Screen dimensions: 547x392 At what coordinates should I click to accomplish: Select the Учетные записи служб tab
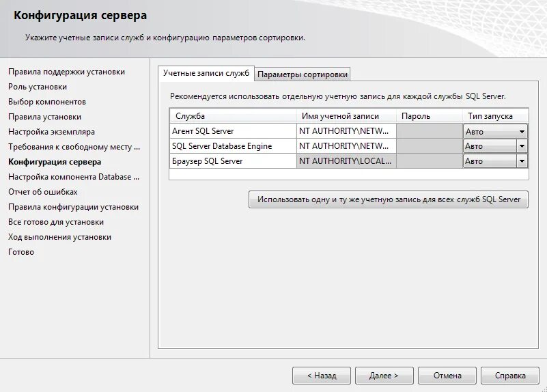tap(206, 73)
